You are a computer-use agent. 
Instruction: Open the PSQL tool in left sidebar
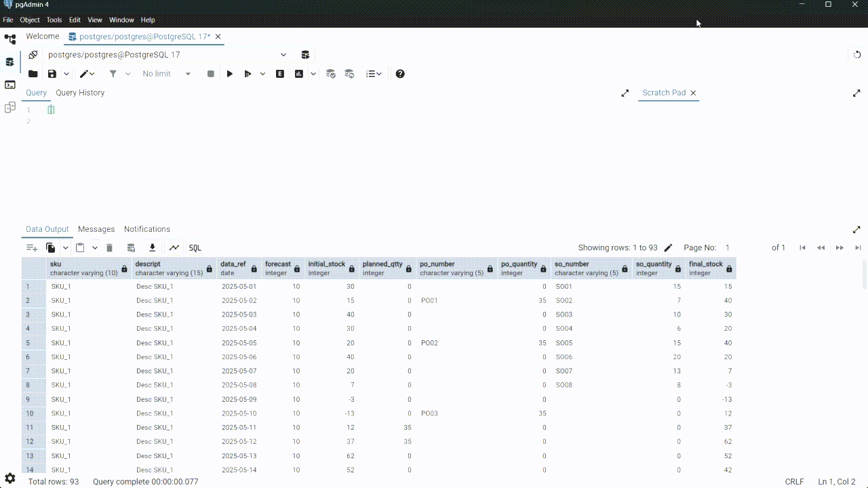[10, 85]
